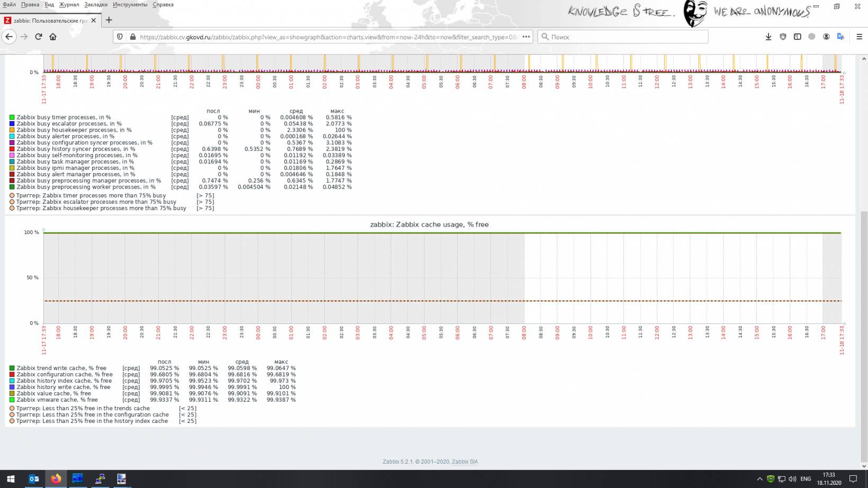Click inside the Поиск search field
Screen dimensions: 868x488
click(x=625, y=37)
